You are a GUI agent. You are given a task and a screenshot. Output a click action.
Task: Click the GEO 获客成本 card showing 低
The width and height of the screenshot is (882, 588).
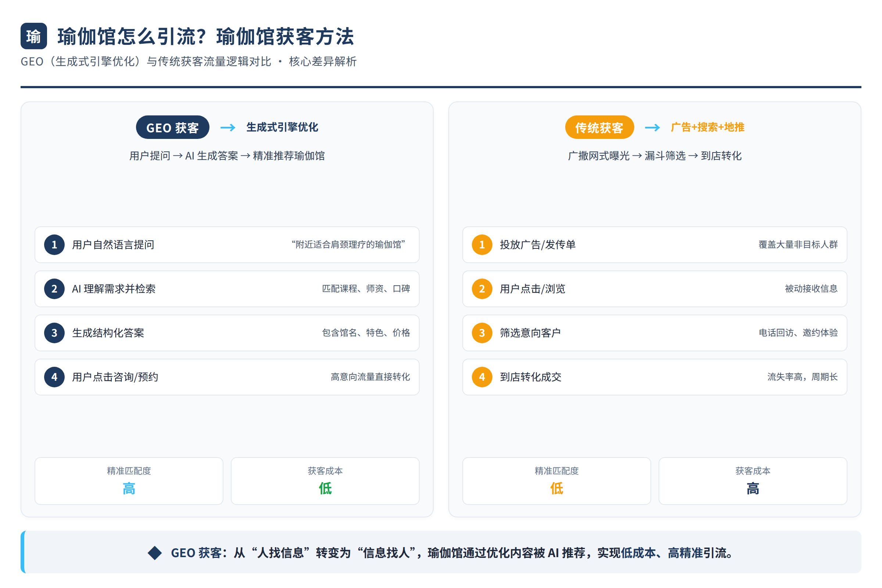(x=325, y=481)
